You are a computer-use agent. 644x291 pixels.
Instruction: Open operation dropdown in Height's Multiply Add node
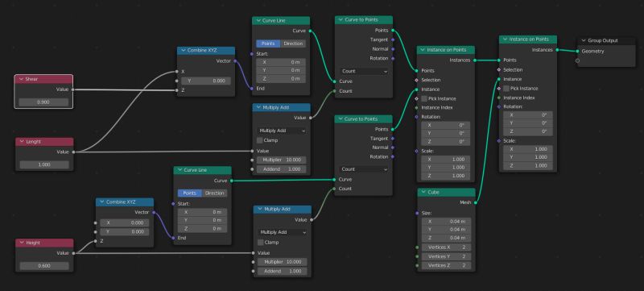tap(283, 232)
